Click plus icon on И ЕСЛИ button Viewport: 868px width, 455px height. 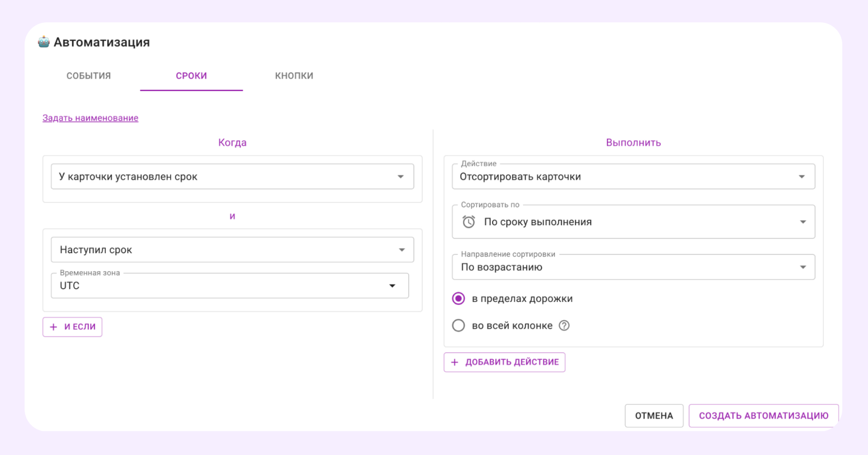tap(54, 327)
